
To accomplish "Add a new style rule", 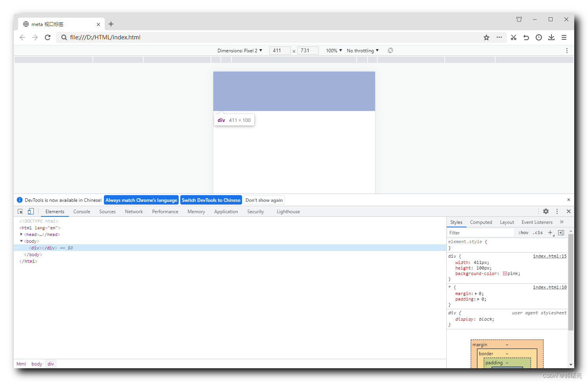I will [x=550, y=233].
